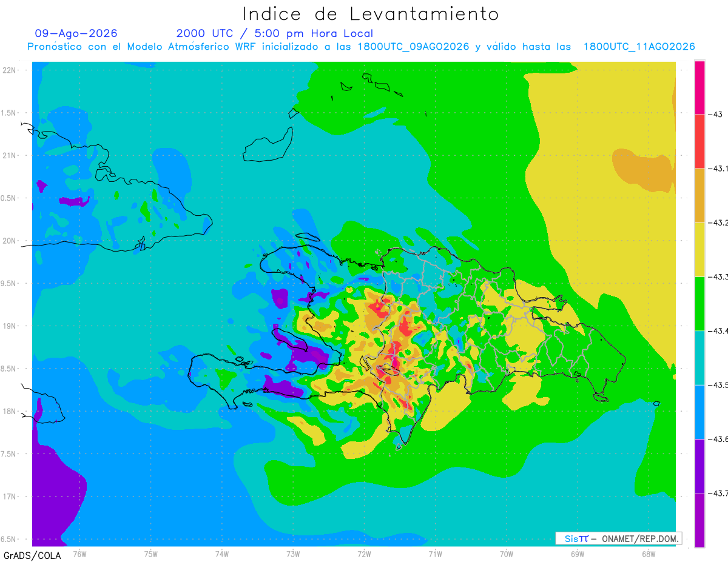
Task: Select legend value '-43'
Action: click(716, 114)
